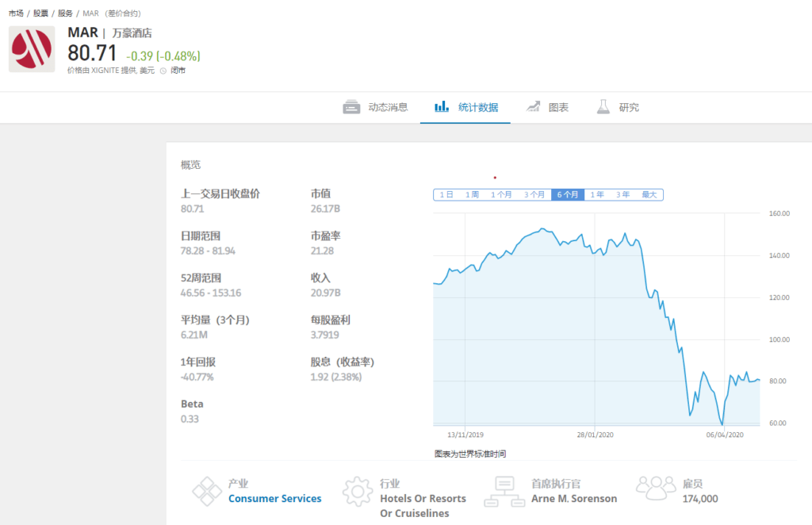Select the 最大 chart range
This screenshot has width=812, height=525.
(x=649, y=194)
